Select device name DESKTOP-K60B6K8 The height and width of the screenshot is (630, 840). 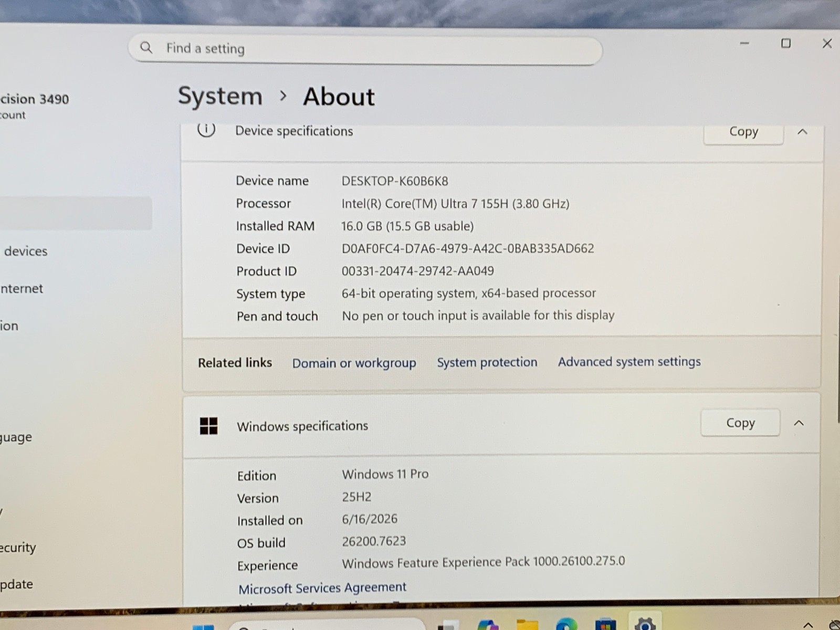tap(395, 181)
